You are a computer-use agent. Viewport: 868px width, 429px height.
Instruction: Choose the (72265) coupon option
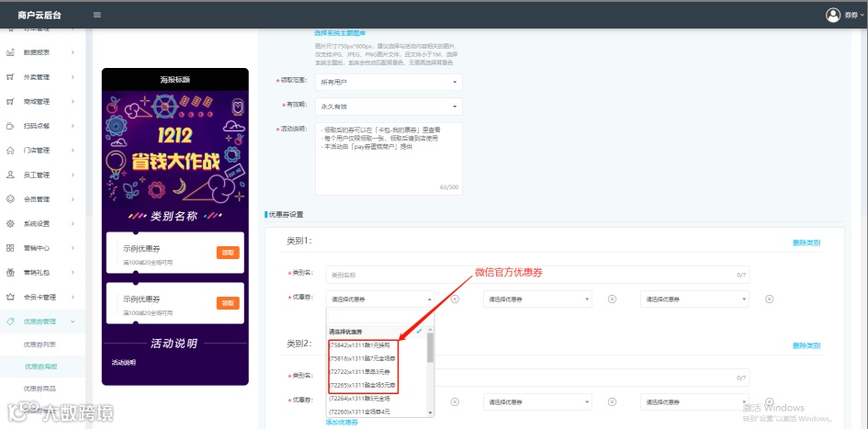click(377, 385)
